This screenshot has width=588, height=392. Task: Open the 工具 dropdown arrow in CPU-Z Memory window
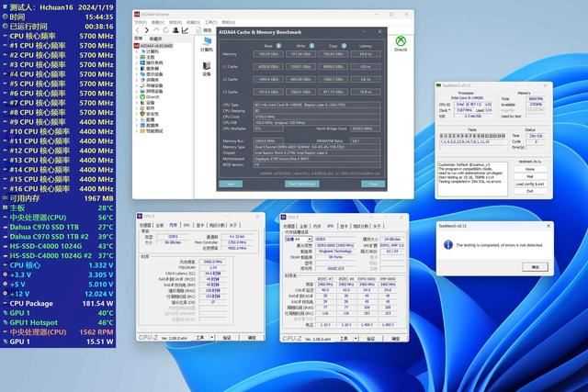[x=212, y=338]
